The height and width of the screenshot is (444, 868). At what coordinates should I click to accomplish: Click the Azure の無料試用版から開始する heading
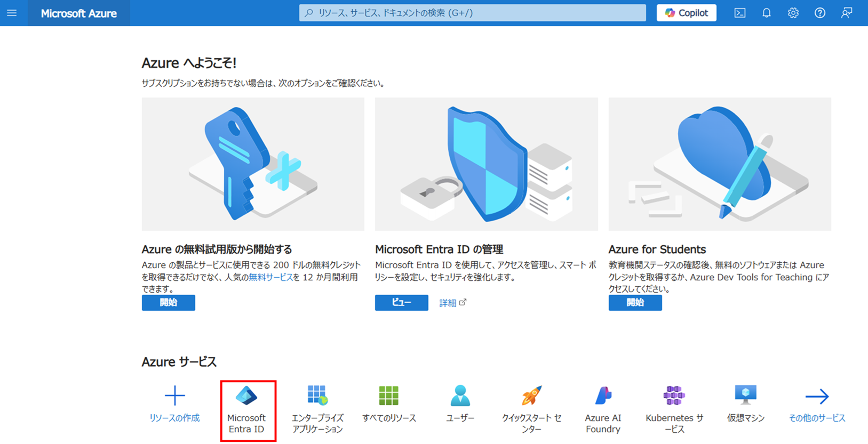click(217, 249)
